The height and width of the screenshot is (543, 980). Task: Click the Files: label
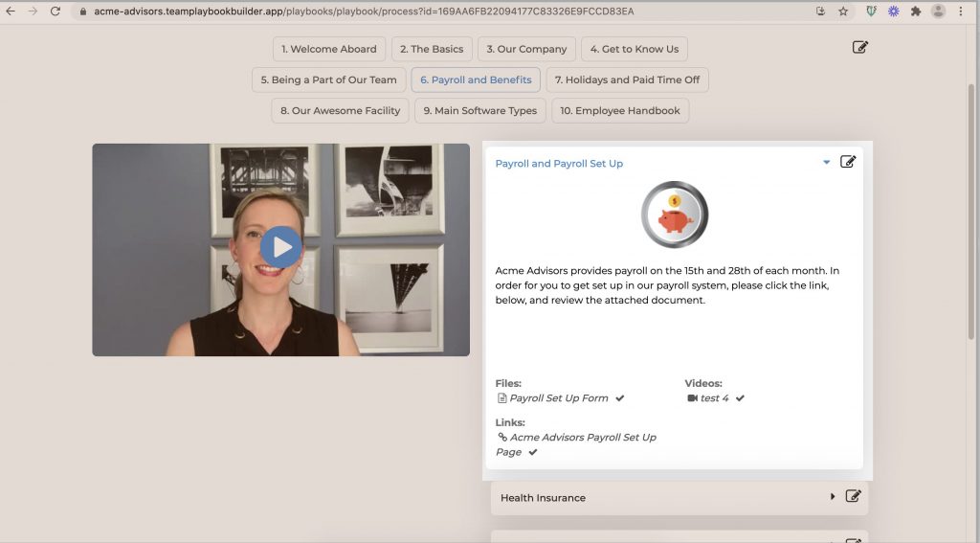(508, 383)
